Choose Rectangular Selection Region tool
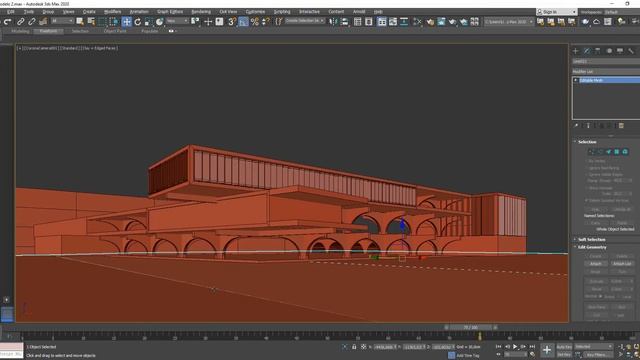 (102, 22)
